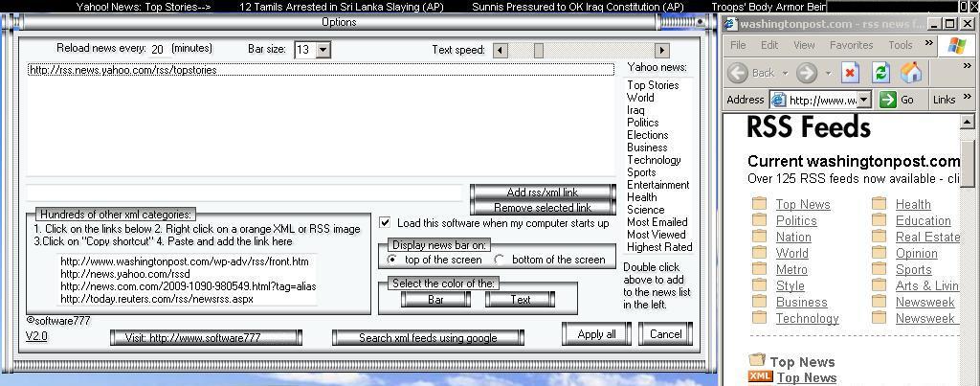Click the Bar color button
This screenshot has width=980, height=386.
[435, 300]
